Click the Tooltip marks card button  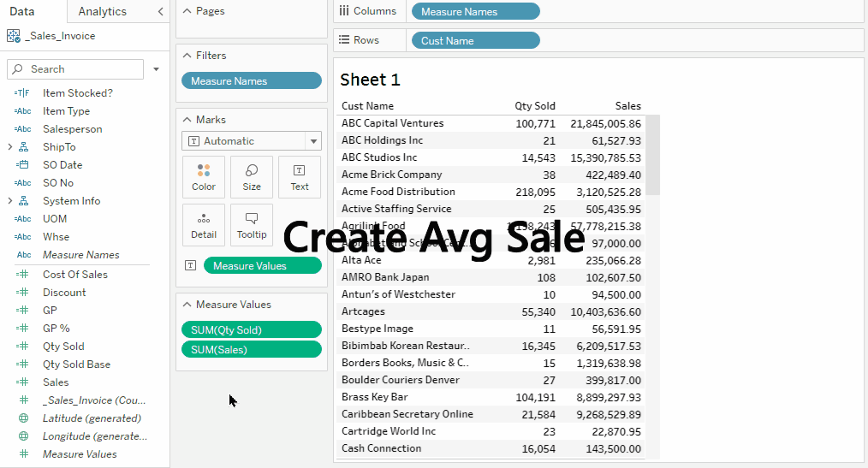point(252,225)
